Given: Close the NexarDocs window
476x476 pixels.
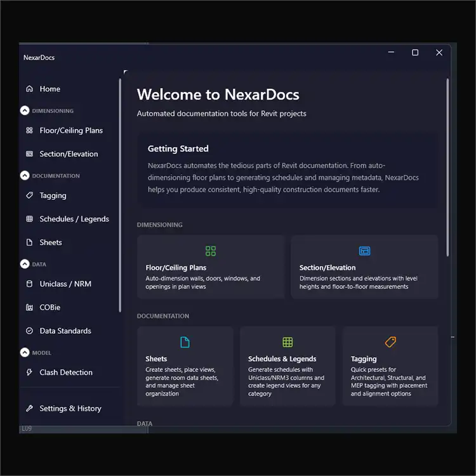Looking at the screenshot, I should pos(439,53).
